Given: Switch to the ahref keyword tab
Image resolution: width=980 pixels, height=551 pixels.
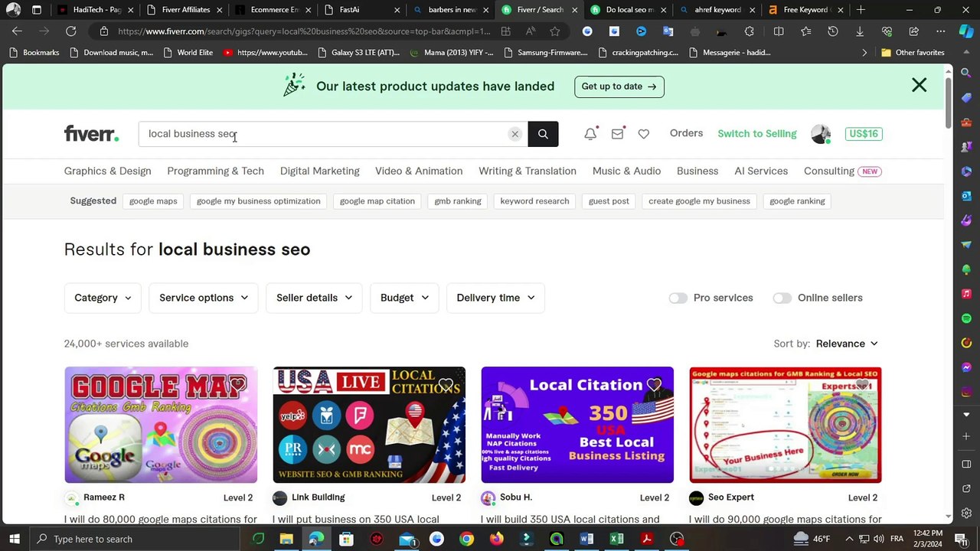Looking at the screenshot, I should tap(717, 10).
